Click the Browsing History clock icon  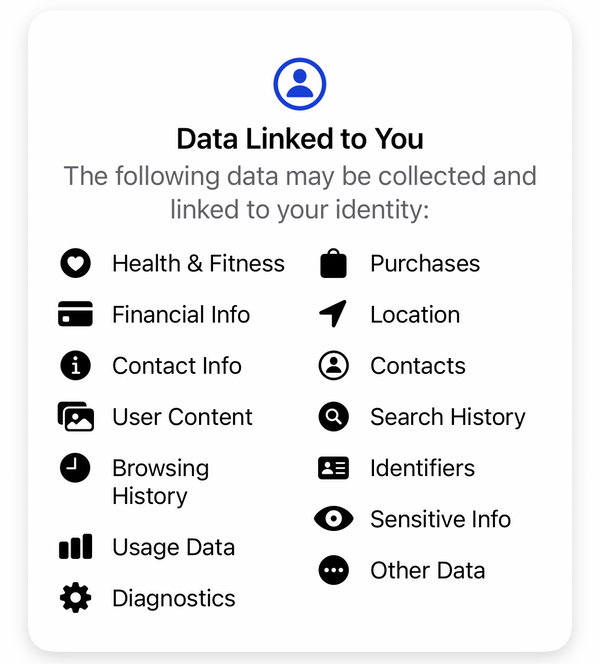click(75, 468)
